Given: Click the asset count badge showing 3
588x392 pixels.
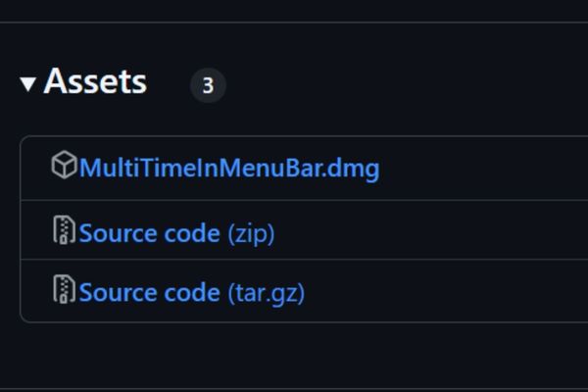Looking at the screenshot, I should [208, 86].
